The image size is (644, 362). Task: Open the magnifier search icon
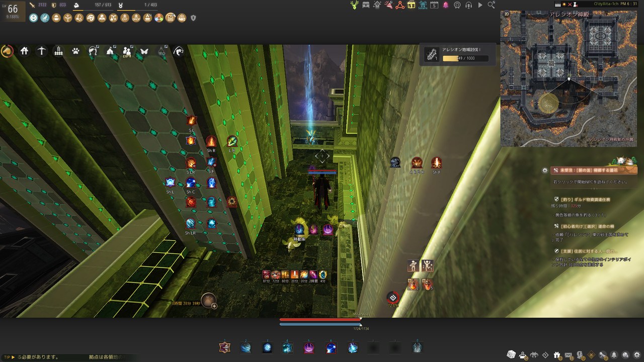coord(491,5)
